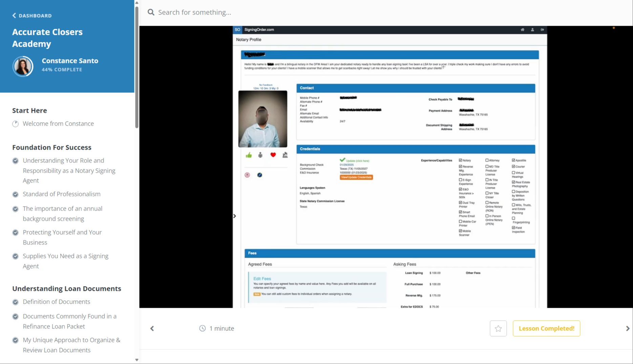
Task: Click the clock icon beside 1 minute
Action: [x=202, y=328]
